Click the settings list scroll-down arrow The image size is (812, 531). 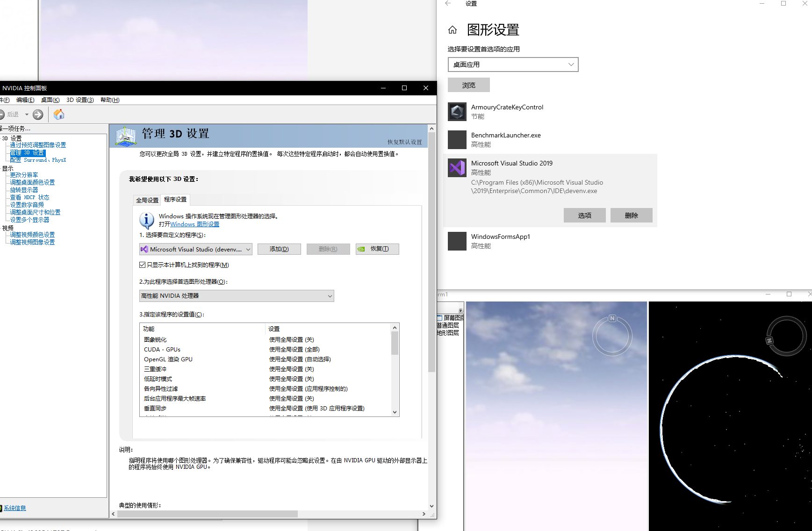pos(395,412)
